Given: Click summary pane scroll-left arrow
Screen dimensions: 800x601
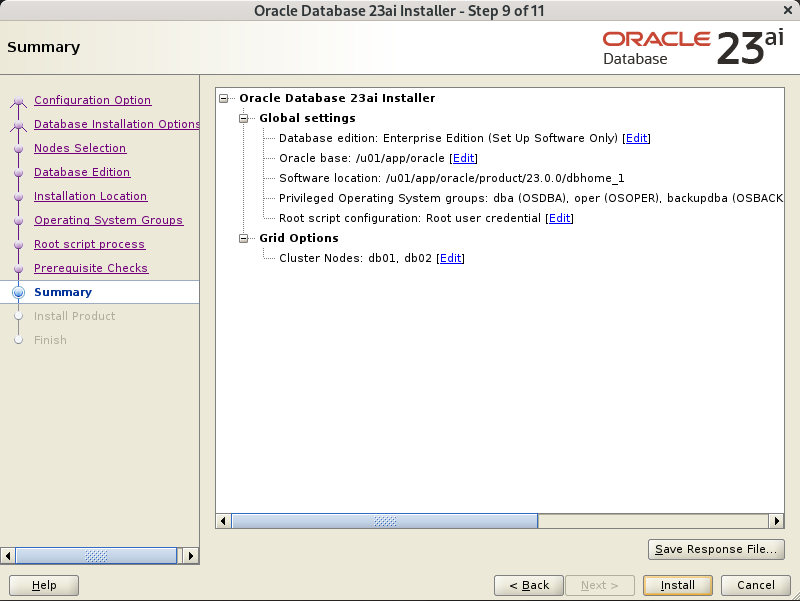Looking at the screenshot, I should (x=223, y=521).
